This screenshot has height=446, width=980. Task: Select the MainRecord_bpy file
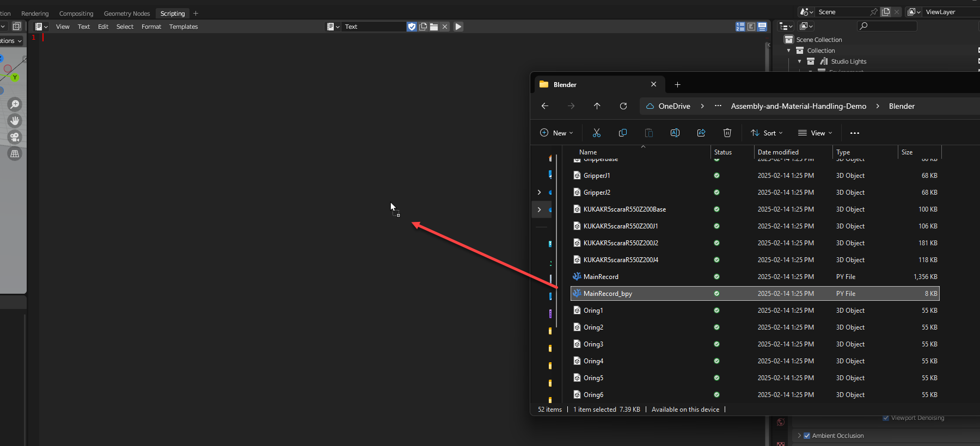(608, 294)
